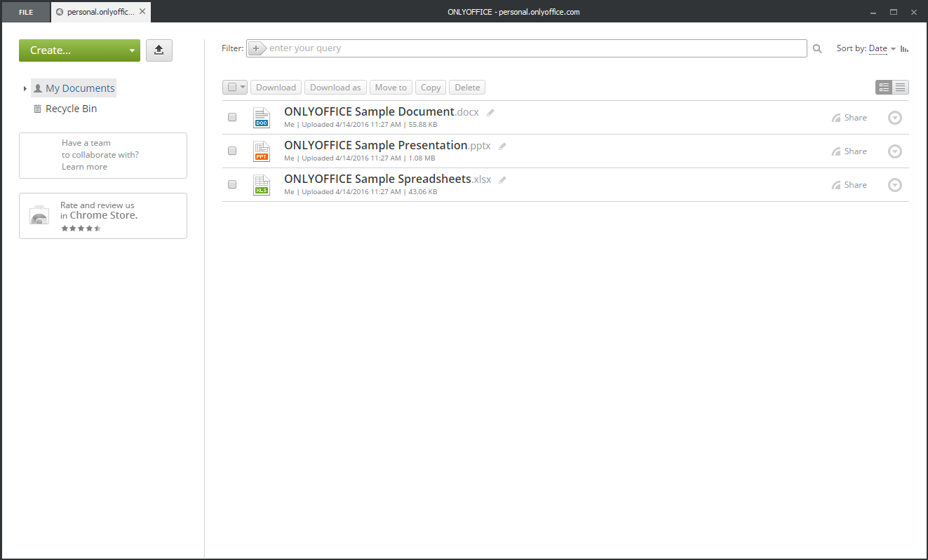The height and width of the screenshot is (560, 928).
Task: Click the 'Filter:' label
Action: click(233, 48)
